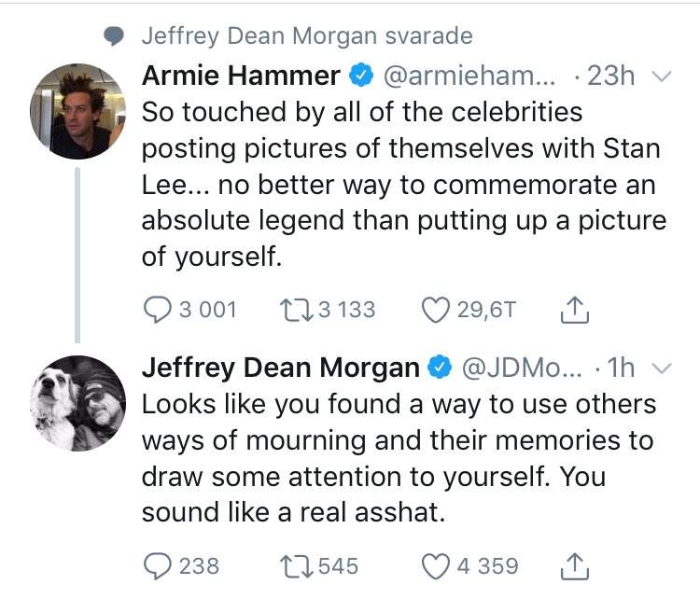Screen dimensions: 700x598
Task: Like Armie Hammer's tweet with heart icon
Action: (435, 310)
